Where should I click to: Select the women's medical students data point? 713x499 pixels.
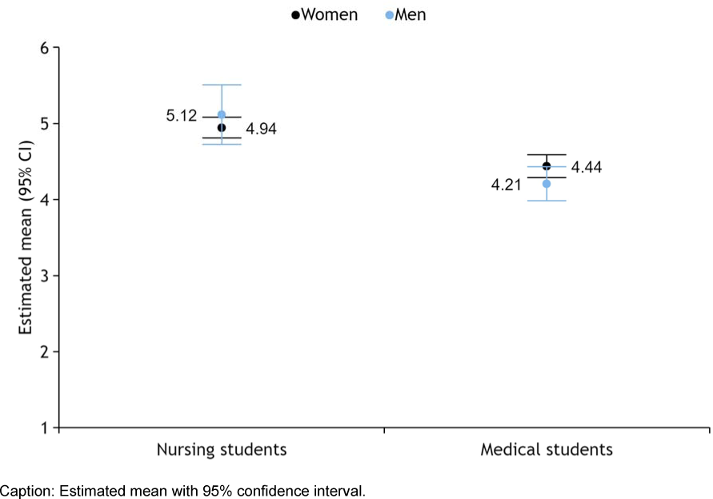pos(546,166)
